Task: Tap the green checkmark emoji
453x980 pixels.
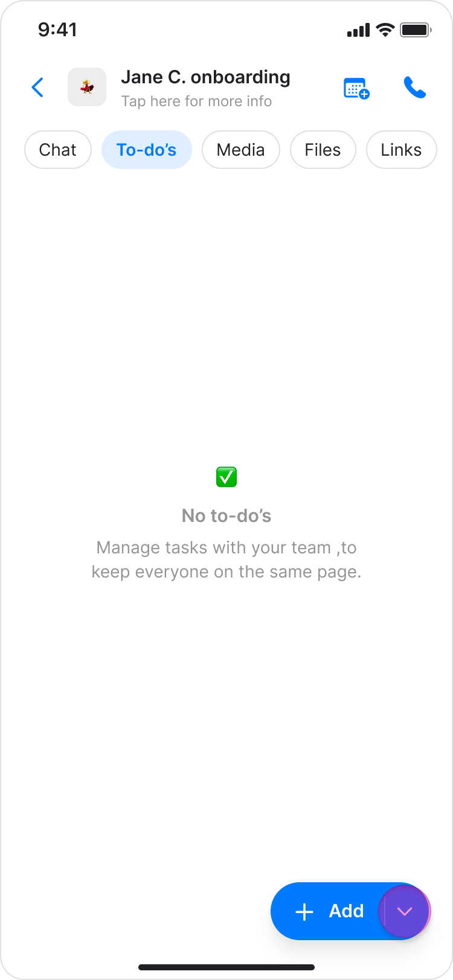Action: 226,477
